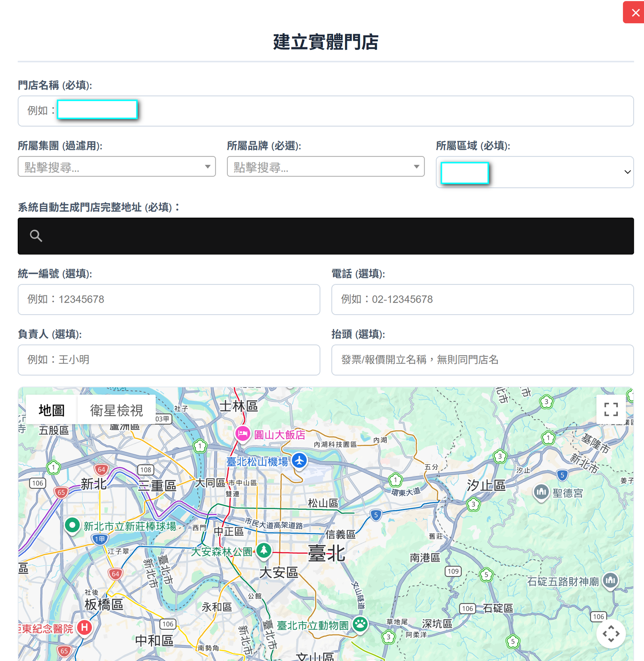
Task: Click the 圓山大飯店 hotel marker
Action: [x=243, y=434]
